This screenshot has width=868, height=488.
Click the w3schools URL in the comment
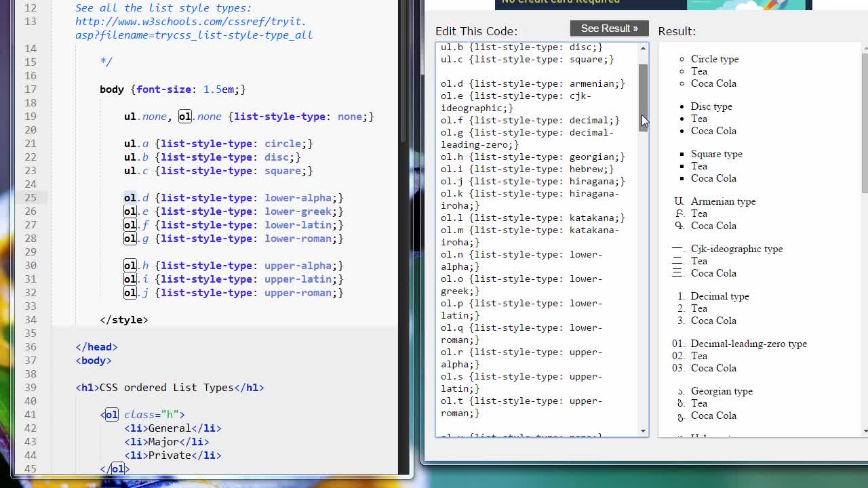(x=194, y=28)
